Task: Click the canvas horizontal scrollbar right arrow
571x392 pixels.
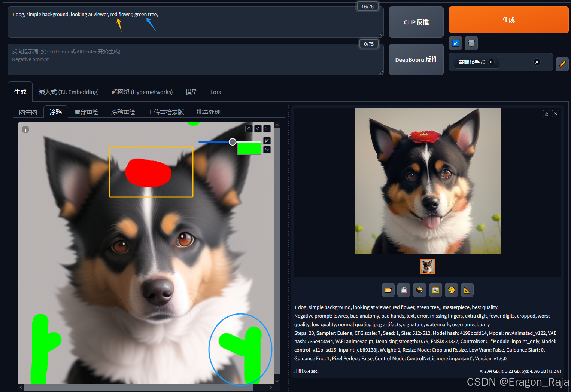Action: (x=271, y=387)
